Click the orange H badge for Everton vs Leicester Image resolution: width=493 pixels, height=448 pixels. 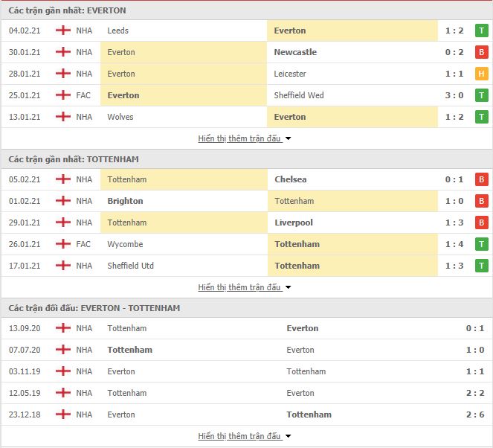coord(481,74)
